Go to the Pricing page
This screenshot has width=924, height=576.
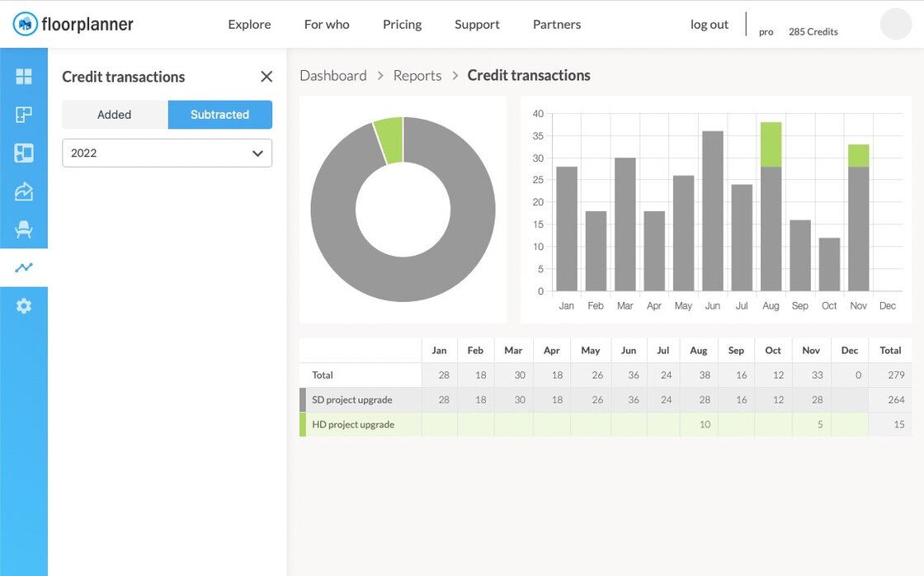pyautogui.click(x=402, y=25)
